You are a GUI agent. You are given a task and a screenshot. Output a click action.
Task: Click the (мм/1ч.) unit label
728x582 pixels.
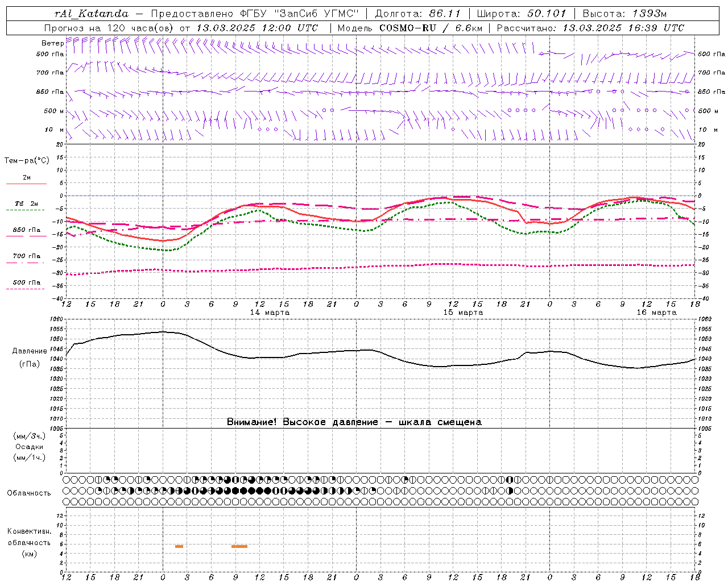pos(30,458)
